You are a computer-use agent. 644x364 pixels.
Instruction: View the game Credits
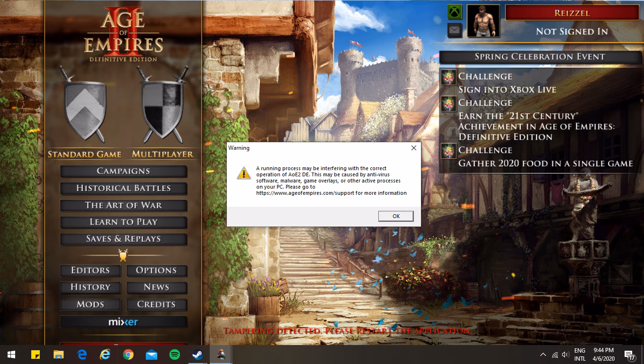157,304
